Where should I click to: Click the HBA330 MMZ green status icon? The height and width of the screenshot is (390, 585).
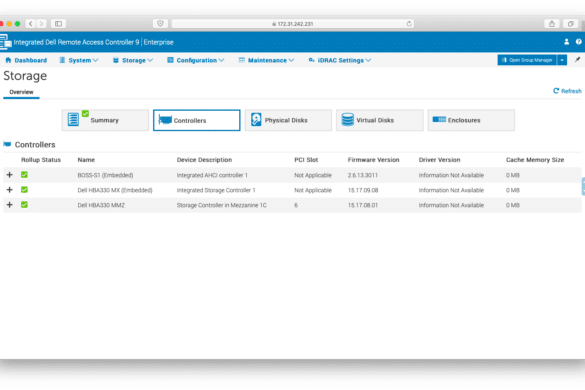tap(24, 205)
